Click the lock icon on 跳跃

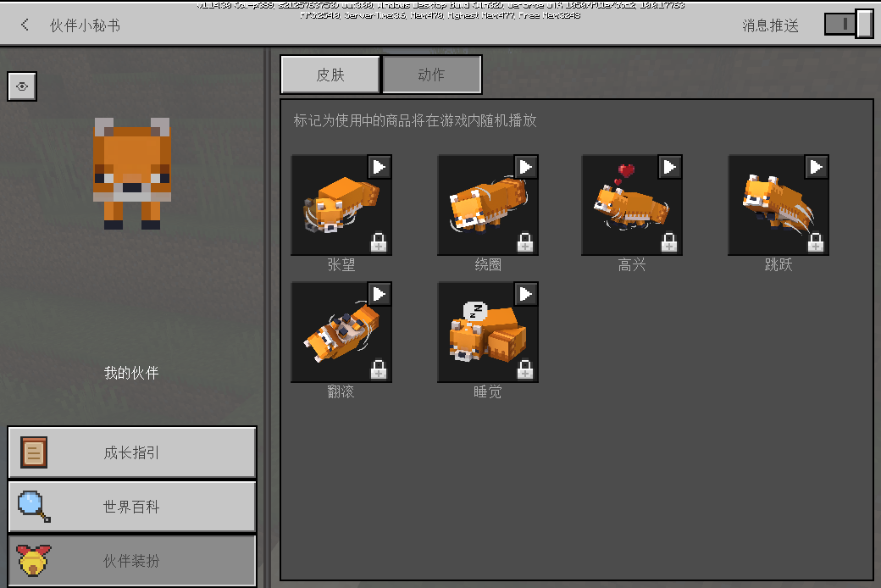tap(816, 242)
